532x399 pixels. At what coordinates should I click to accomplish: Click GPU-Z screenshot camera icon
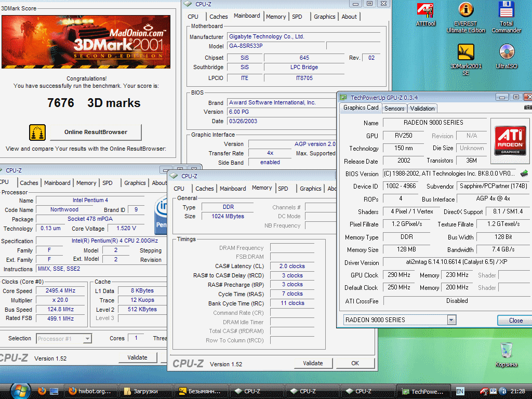click(x=528, y=107)
